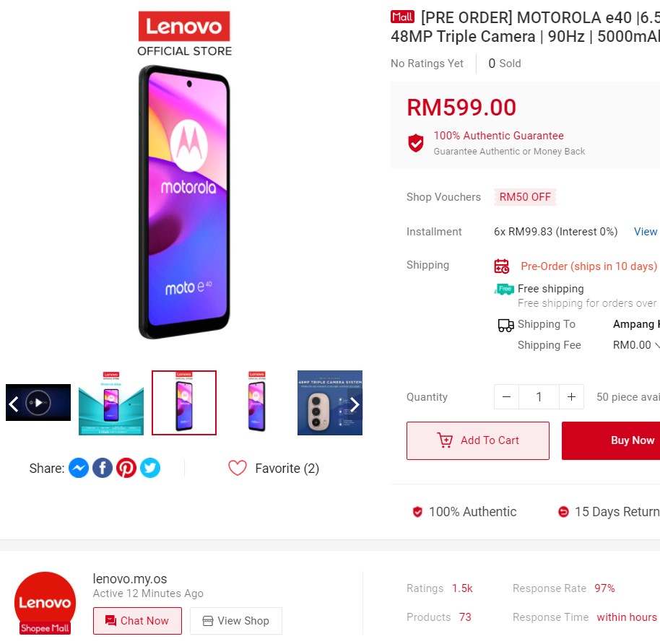This screenshot has width=660, height=644.
Task: Select the triple camera system thumbnail
Action: [329, 403]
